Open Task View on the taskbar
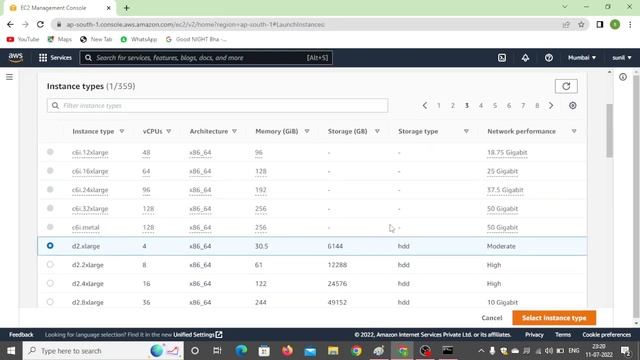The image size is (640, 360). tap(217, 351)
